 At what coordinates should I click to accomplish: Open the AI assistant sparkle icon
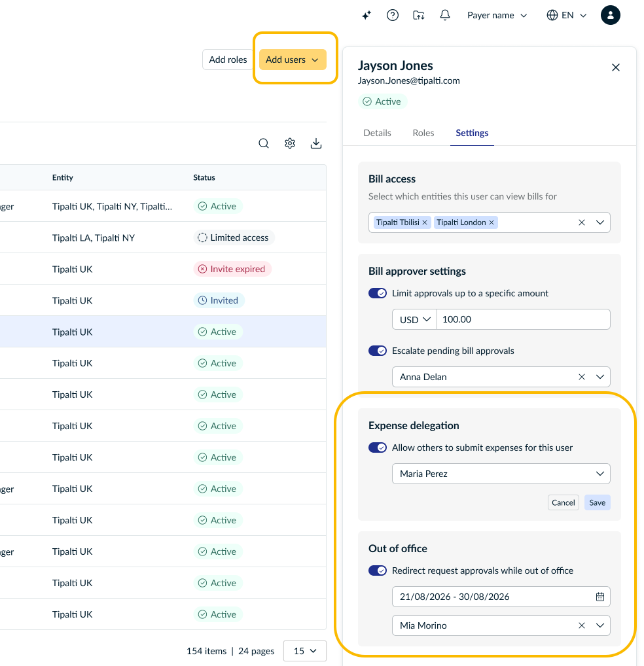[367, 15]
